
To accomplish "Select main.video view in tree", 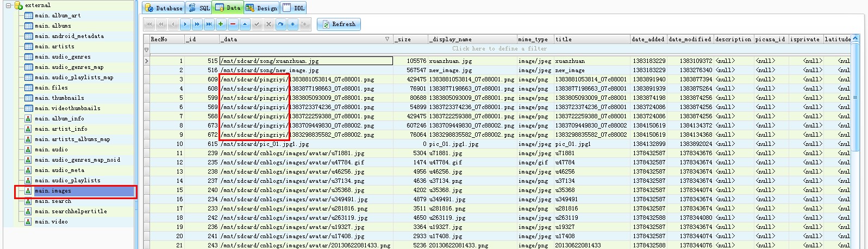I will coord(51,222).
